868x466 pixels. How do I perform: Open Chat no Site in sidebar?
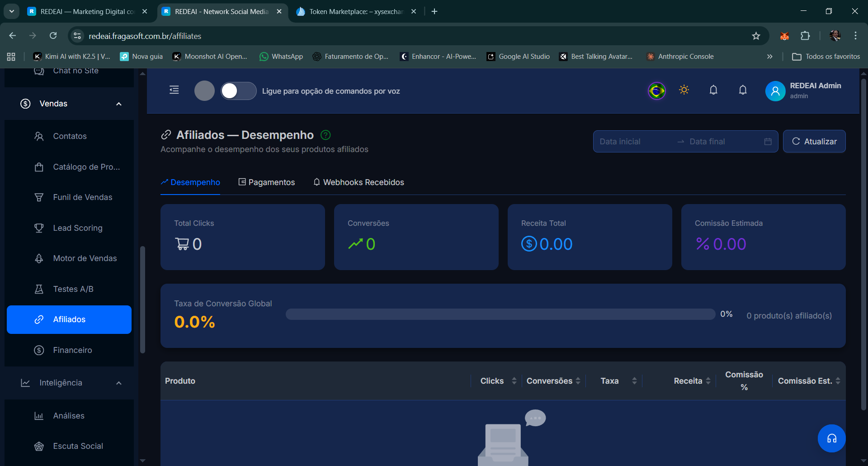pyautogui.click(x=69, y=71)
